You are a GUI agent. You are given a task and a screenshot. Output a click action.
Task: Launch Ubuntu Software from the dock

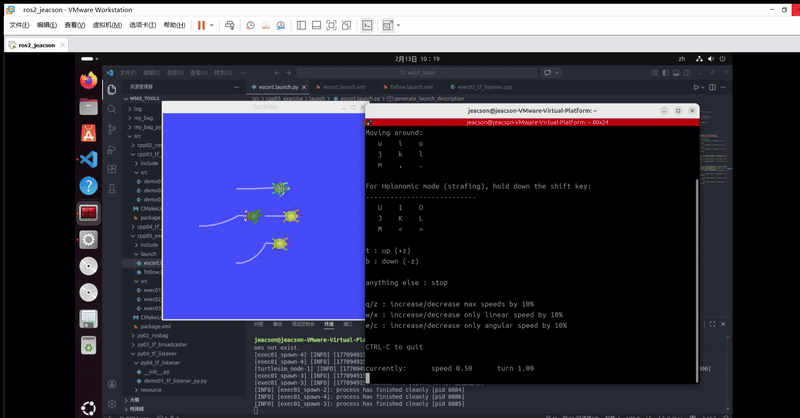pyautogui.click(x=88, y=132)
